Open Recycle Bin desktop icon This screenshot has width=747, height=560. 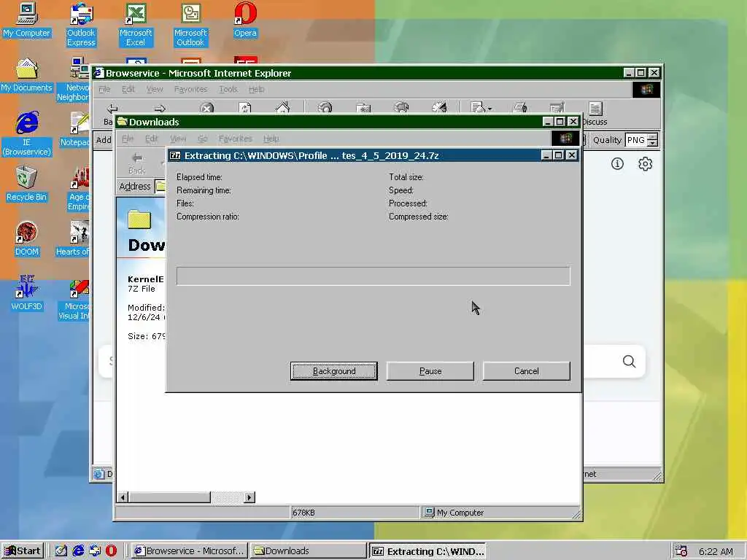(x=27, y=184)
